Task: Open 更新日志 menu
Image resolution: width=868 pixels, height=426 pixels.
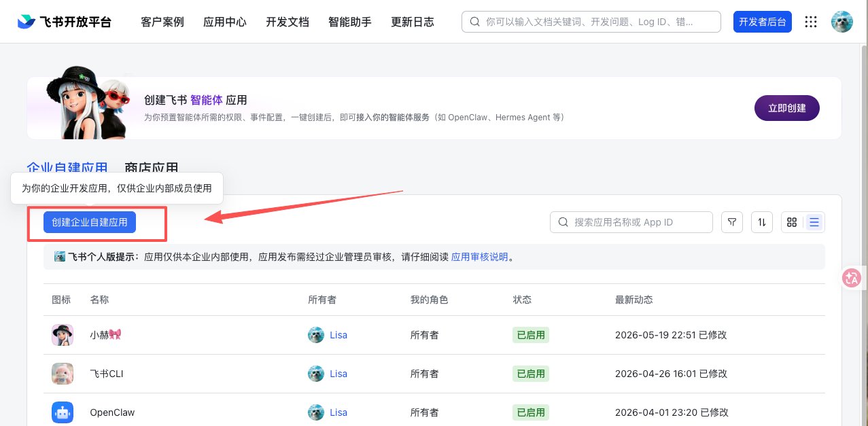Action: click(413, 22)
